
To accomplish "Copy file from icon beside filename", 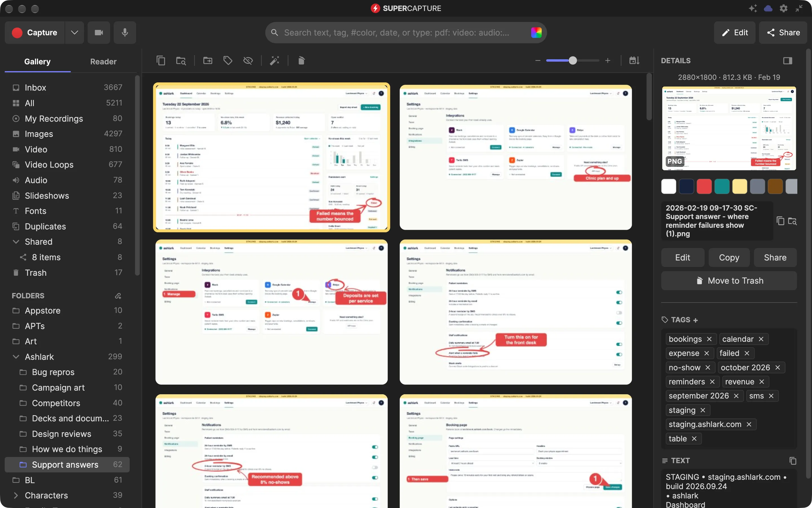I will click(780, 221).
